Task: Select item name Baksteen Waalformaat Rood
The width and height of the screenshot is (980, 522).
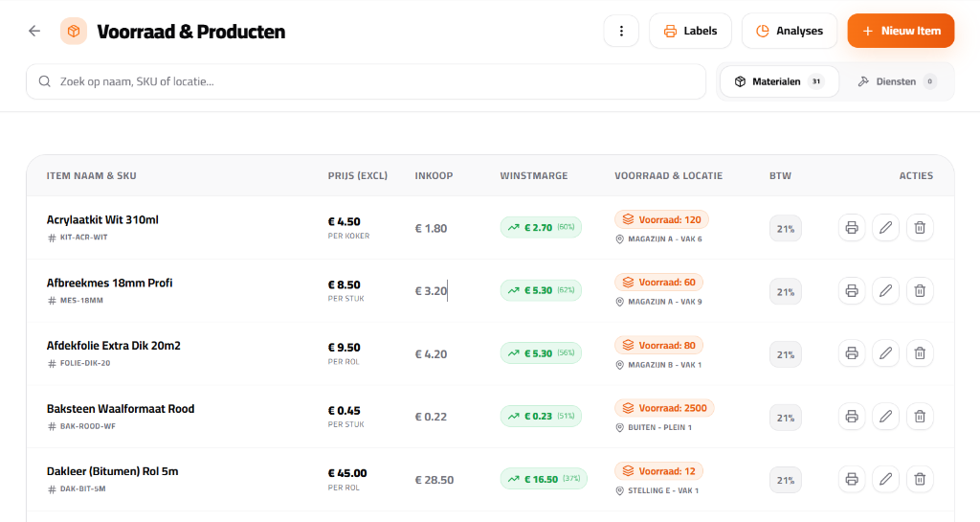Action: [121, 408]
